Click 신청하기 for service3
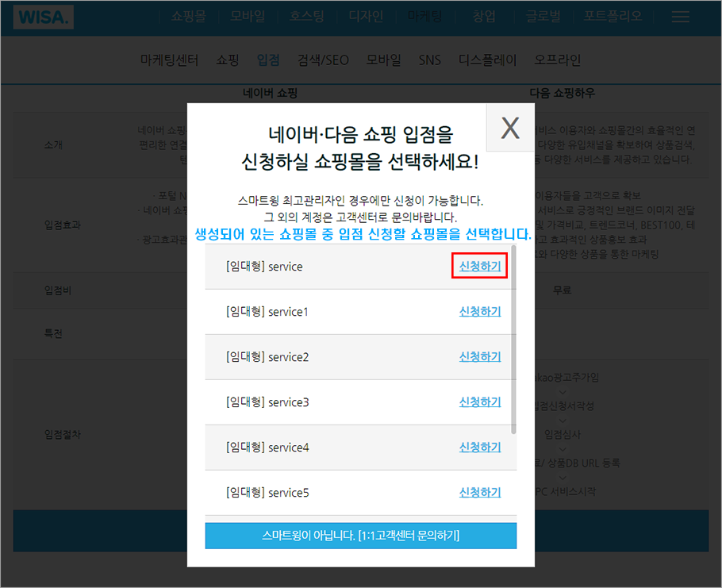 tap(480, 402)
